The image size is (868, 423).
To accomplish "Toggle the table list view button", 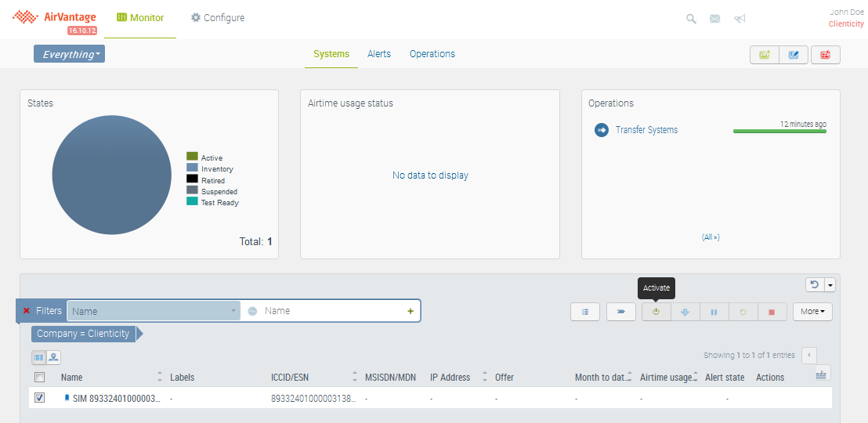I will point(39,357).
